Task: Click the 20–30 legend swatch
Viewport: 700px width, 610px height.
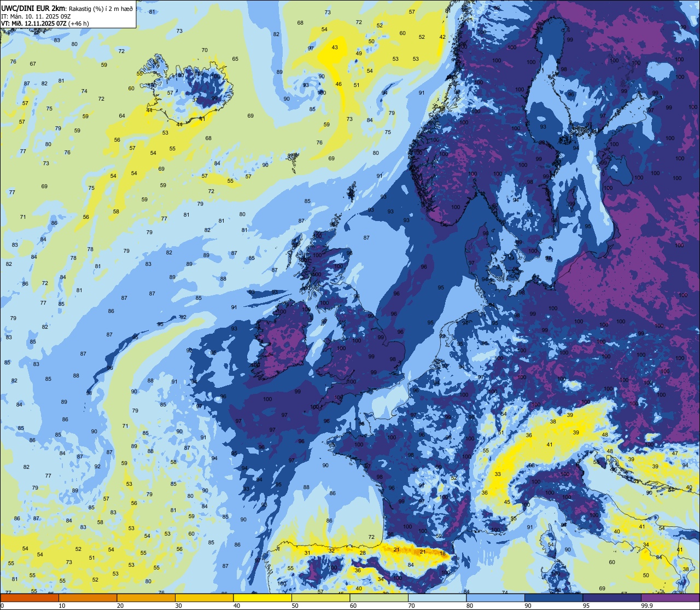Action: point(146,598)
